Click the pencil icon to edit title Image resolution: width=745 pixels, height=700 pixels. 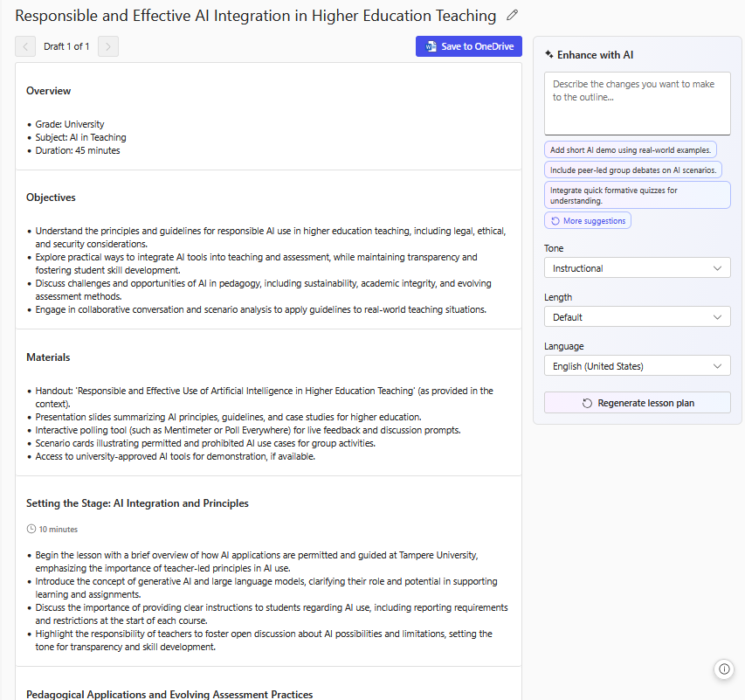[512, 16]
